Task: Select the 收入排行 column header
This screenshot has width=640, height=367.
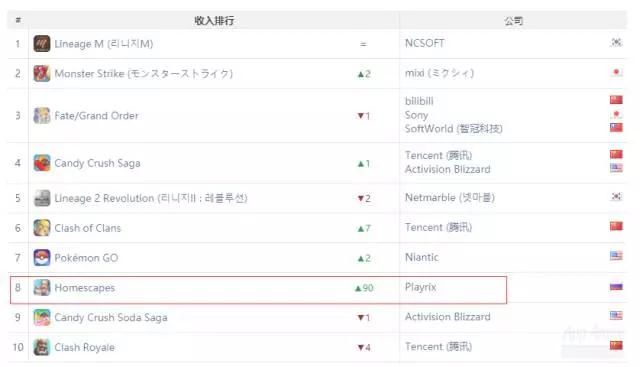Action: click(214, 20)
